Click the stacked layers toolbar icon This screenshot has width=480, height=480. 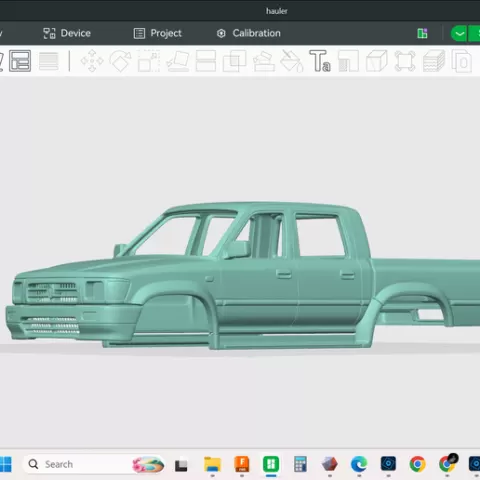[x=434, y=61]
